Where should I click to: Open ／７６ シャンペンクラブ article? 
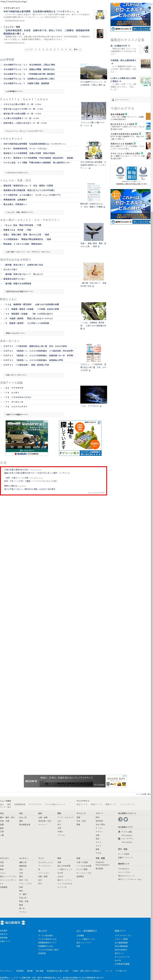coord(15,407)
